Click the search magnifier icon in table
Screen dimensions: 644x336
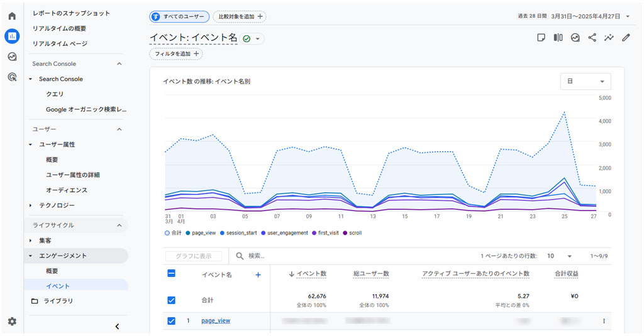coord(240,256)
